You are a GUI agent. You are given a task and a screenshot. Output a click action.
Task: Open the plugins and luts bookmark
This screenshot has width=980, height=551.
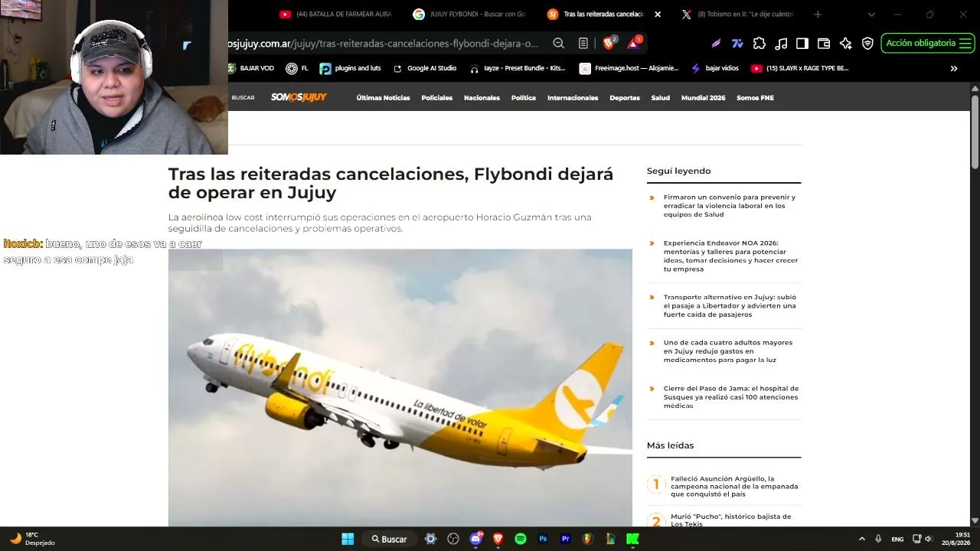(x=351, y=68)
